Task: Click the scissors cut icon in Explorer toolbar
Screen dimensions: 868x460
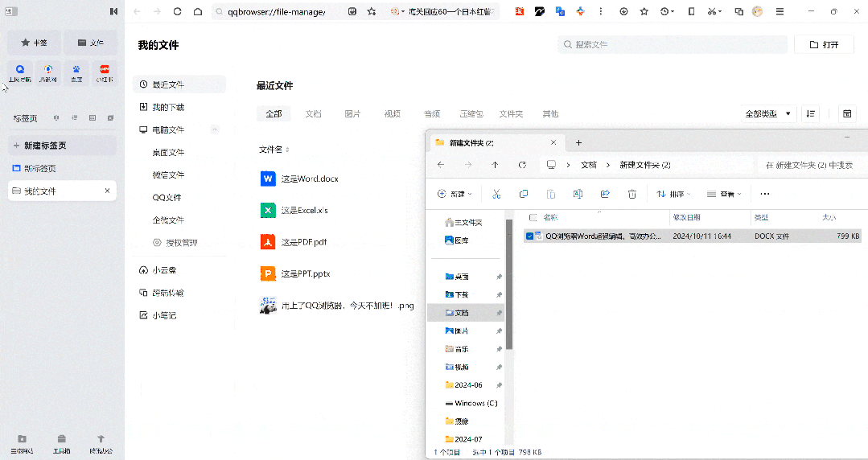Action: pos(496,194)
